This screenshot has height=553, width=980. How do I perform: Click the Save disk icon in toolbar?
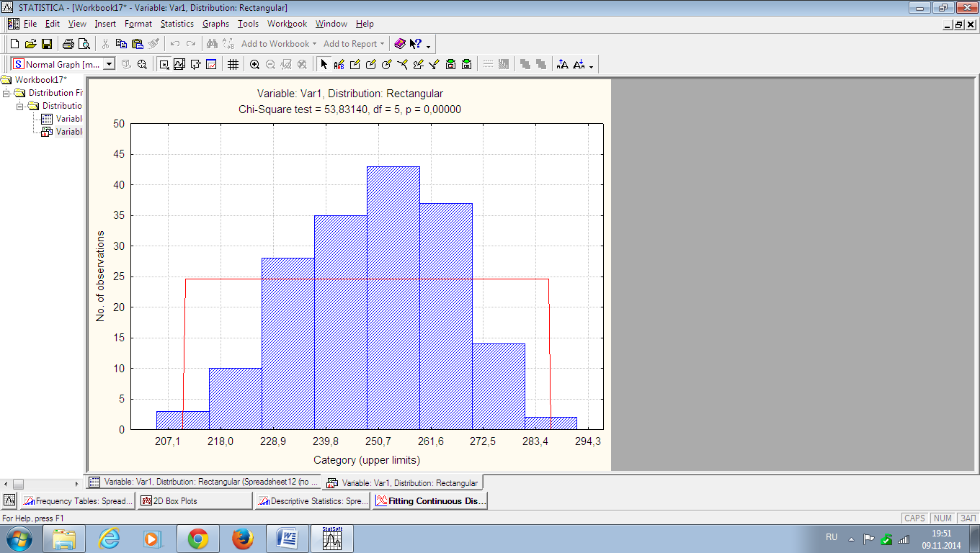(46, 44)
